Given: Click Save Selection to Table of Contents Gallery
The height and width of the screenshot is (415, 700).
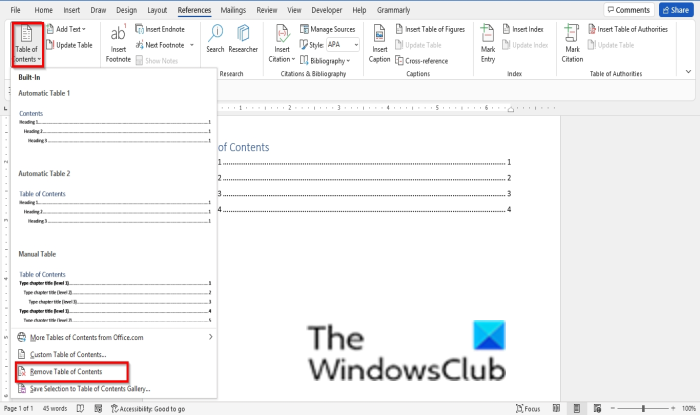Looking at the screenshot, I should click(90, 389).
